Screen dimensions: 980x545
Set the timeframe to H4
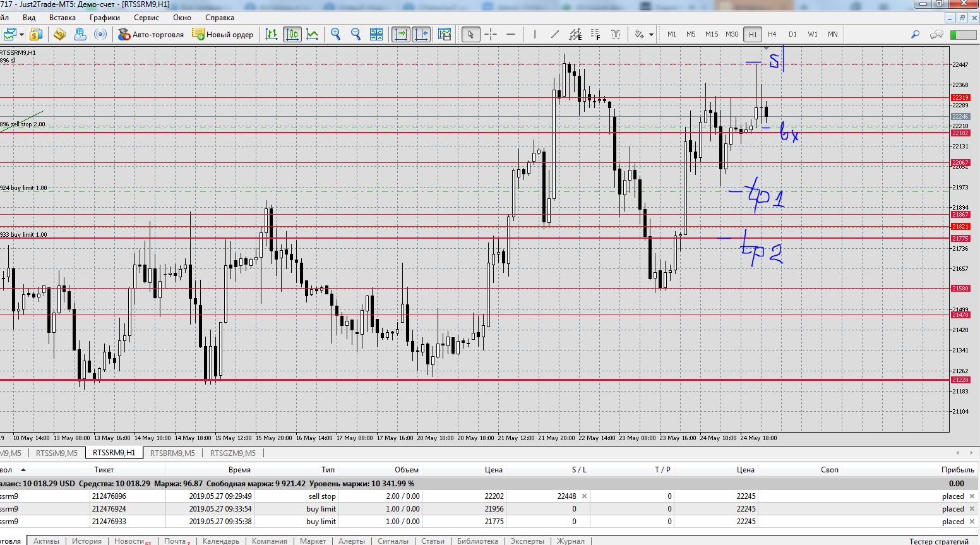pyautogui.click(x=772, y=34)
